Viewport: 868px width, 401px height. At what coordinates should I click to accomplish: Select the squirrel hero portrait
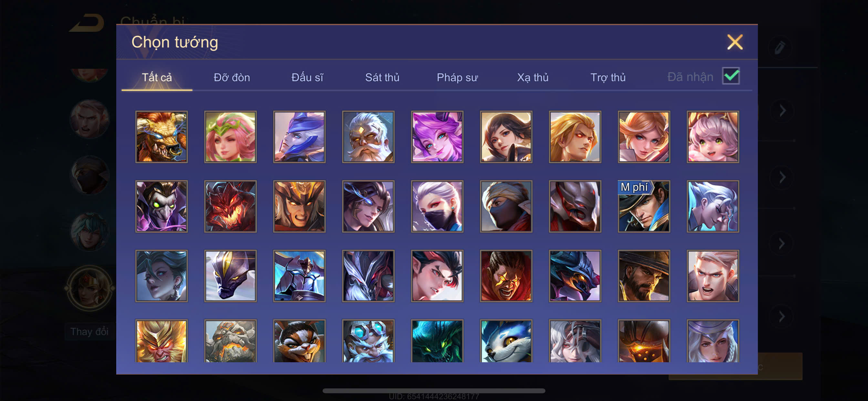pyautogui.click(x=299, y=341)
